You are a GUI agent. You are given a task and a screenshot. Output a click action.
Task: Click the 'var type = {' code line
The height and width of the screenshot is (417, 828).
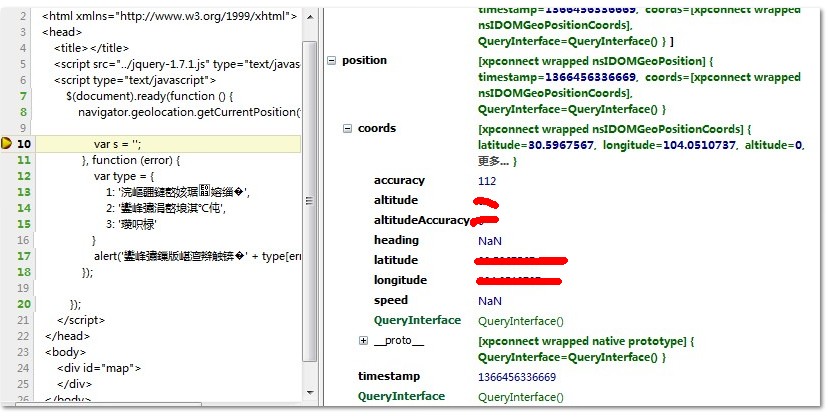click(124, 176)
